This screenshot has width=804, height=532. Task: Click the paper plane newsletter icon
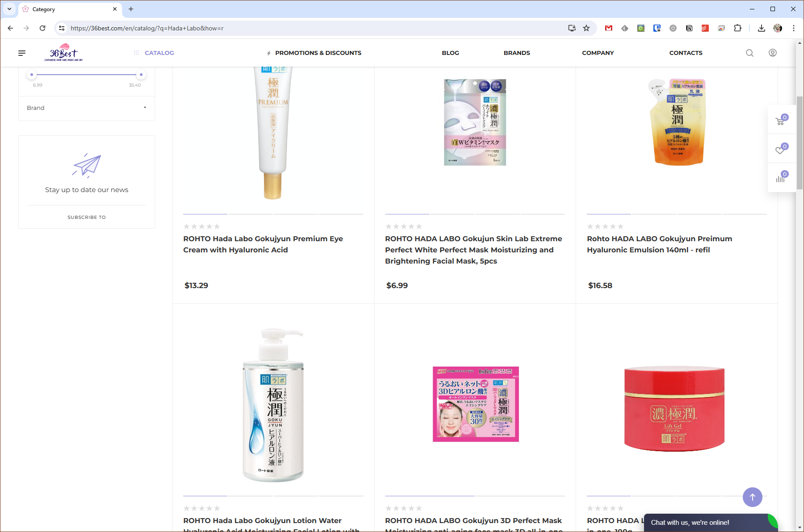[87, 166]
